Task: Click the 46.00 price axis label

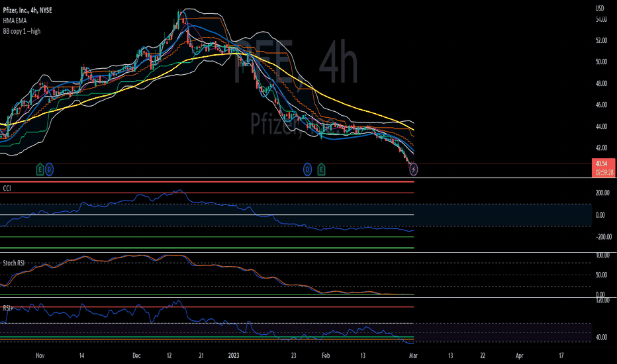Action: (x=601, y=105)
